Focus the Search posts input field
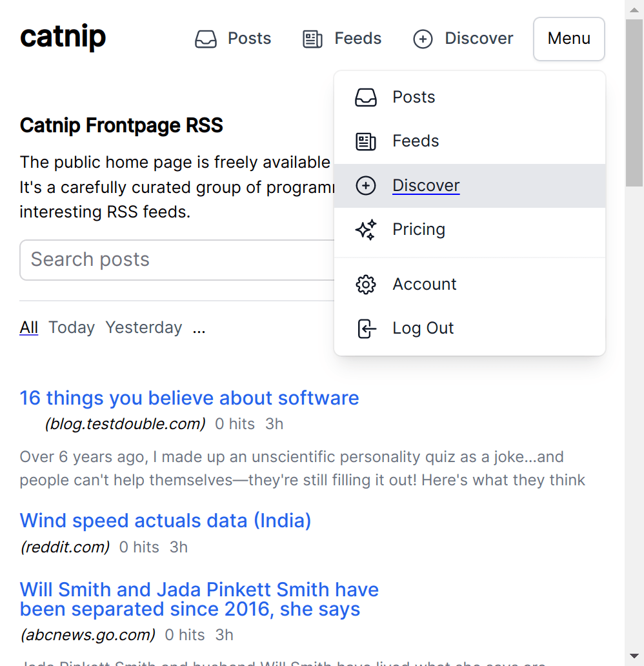This screenshot has width=644, height=666. click(x=176, y=259)
